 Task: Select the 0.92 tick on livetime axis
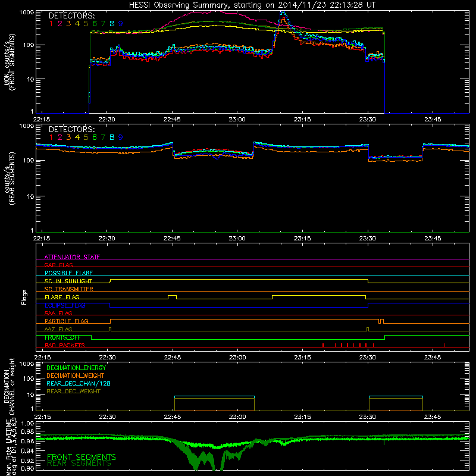point(27,460)
